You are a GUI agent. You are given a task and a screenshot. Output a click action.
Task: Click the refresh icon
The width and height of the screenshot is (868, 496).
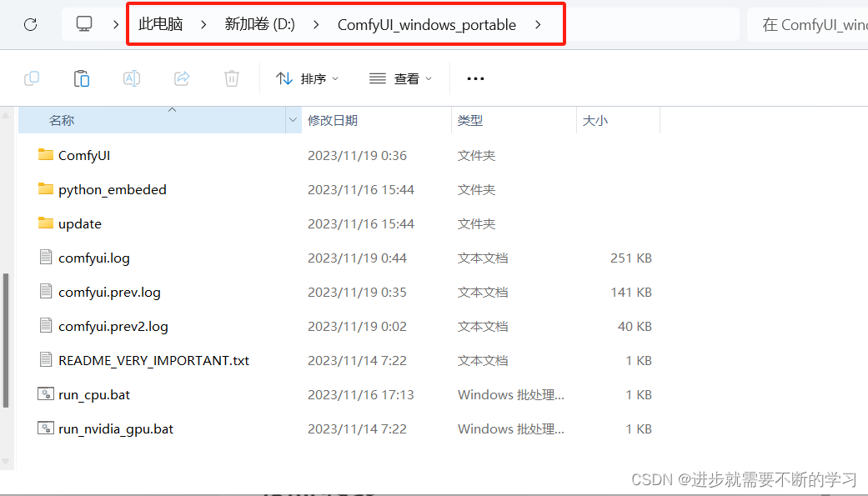pyautogui.click(x=31, y=24)
